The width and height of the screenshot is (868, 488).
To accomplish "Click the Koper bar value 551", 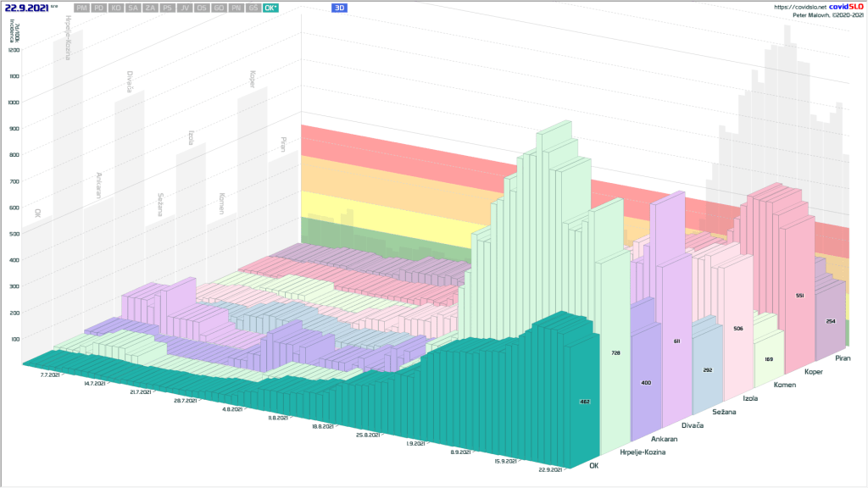I will [798, 295].
